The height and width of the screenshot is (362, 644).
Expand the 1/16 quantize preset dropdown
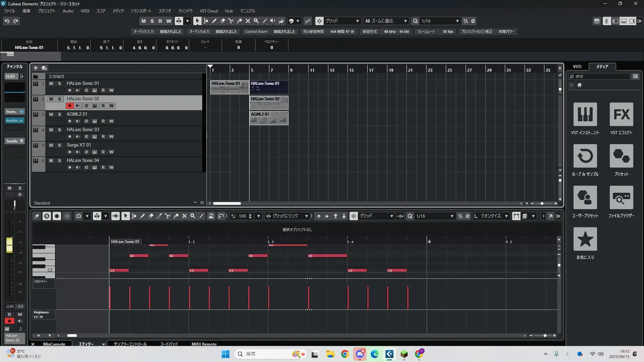tap(457, 21)
